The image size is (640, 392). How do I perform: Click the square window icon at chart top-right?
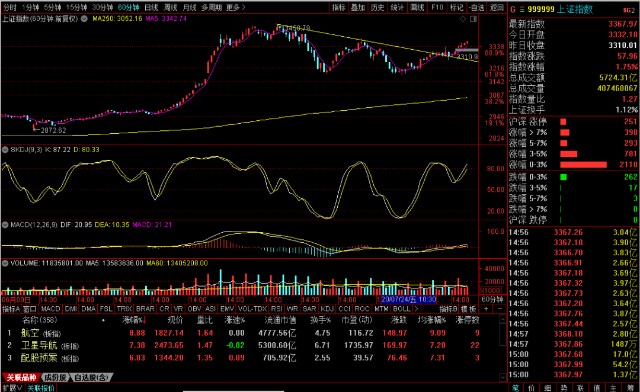(473, 19)
